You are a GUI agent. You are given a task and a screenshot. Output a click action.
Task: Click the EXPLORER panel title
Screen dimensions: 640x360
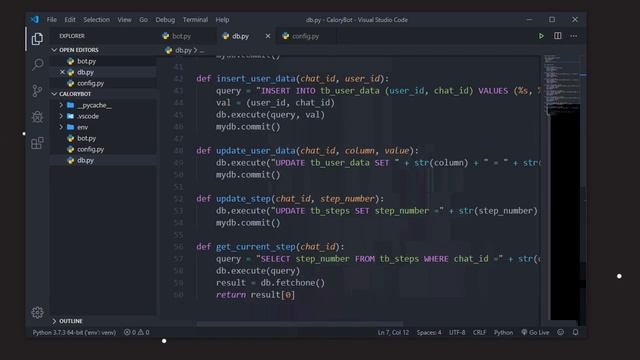[x=72, y=36]
